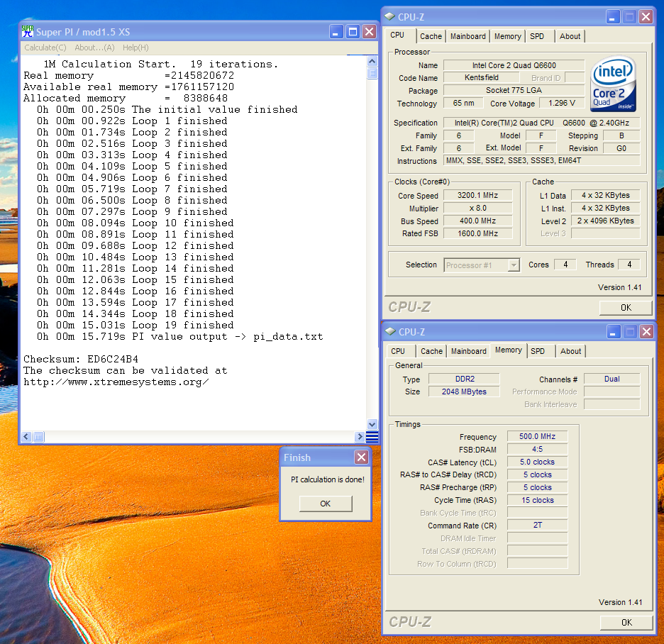Switch to Cache tab in top CPU-Z window
This screenshot has height=644, width=664.
431,36
